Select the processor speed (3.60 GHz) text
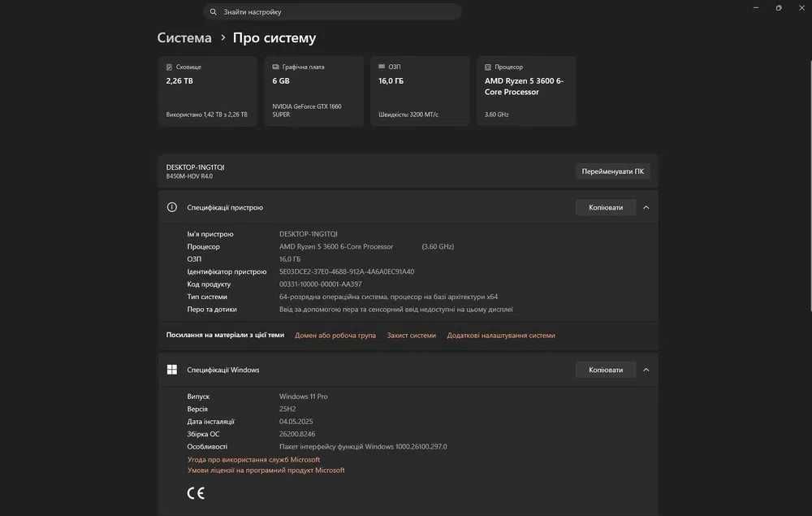 point(438,246)
